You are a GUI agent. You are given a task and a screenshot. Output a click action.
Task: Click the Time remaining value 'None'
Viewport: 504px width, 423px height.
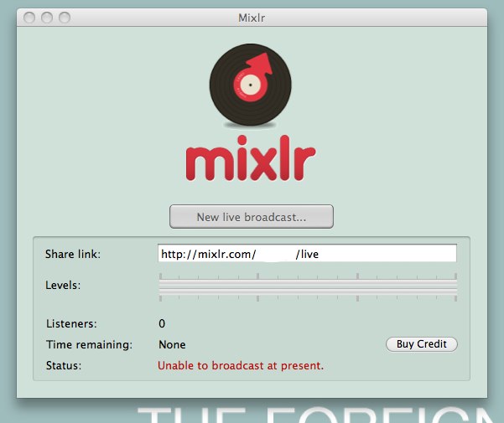tap(172, 345)
